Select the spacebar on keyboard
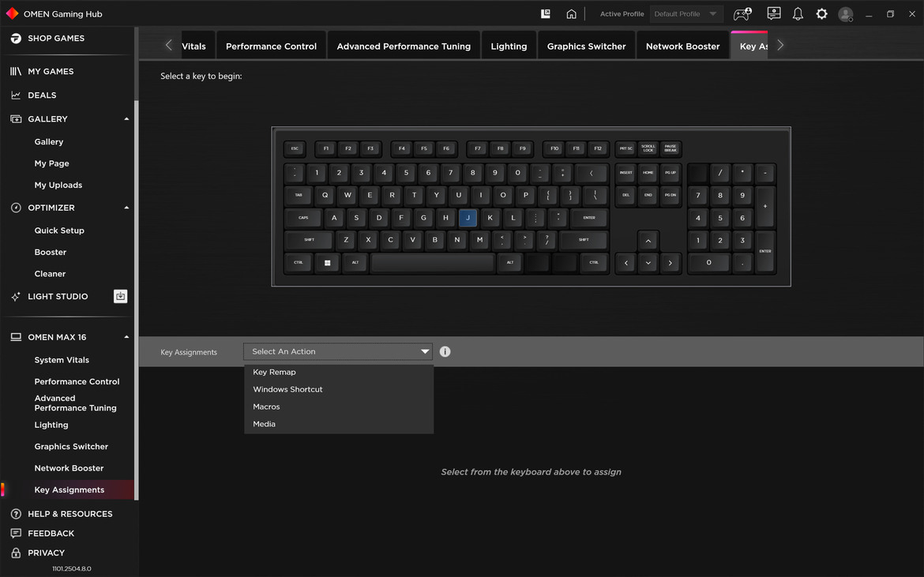The image size is (924, 577). pos(433,263)
